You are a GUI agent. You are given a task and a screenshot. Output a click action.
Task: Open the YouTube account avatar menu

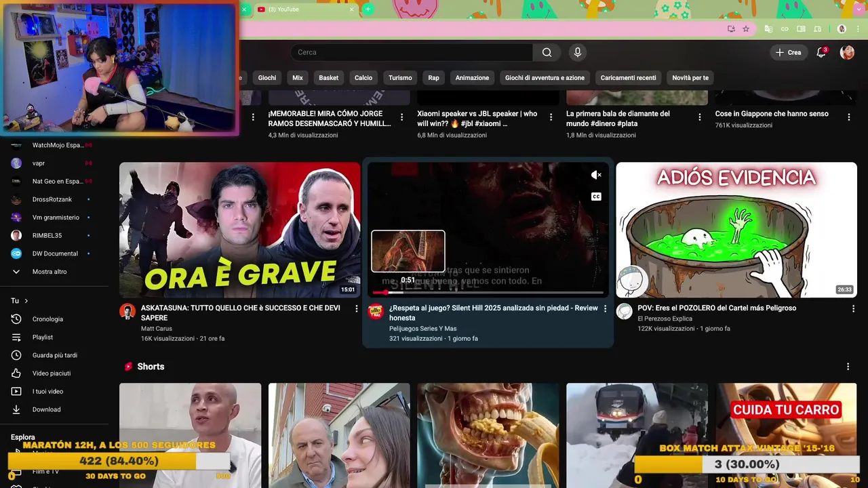pos(847,52)
